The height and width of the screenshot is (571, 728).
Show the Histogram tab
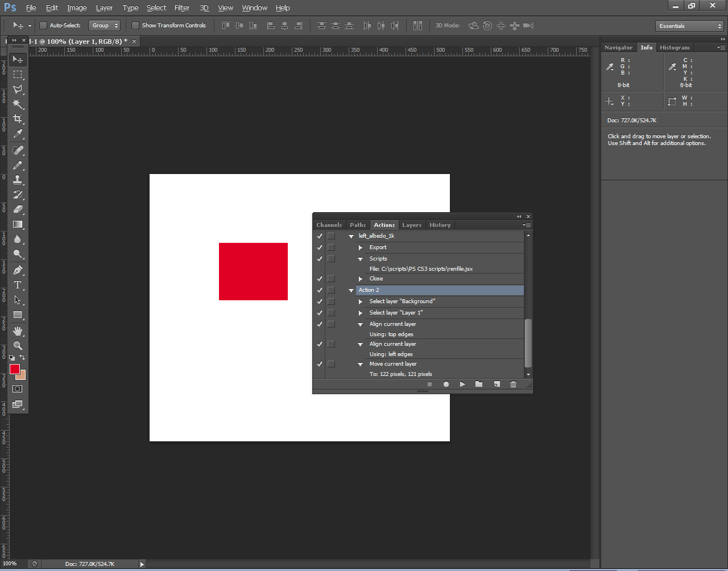(x=675, y=48)
